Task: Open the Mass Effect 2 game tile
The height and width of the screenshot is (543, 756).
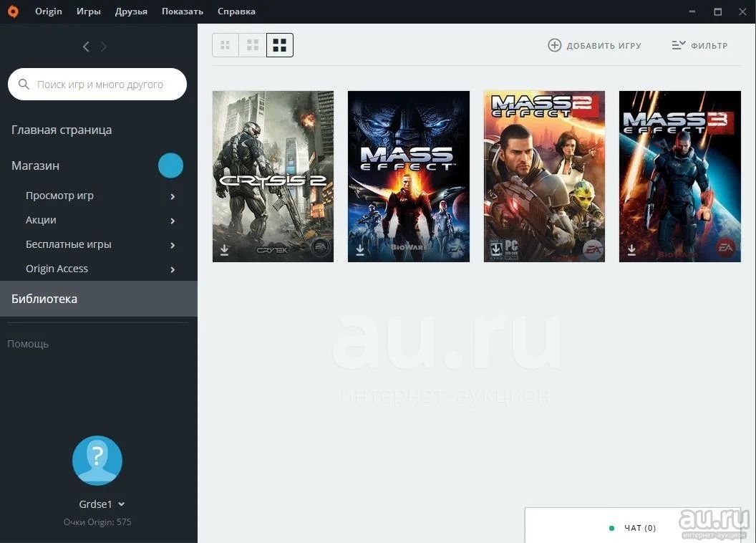Action: (544, 176)
